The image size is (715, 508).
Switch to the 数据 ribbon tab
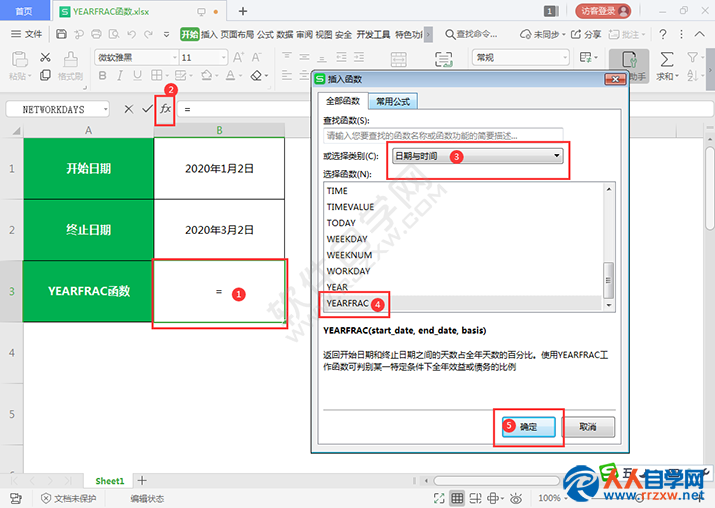pyautogui.click(x=285, y=34)
